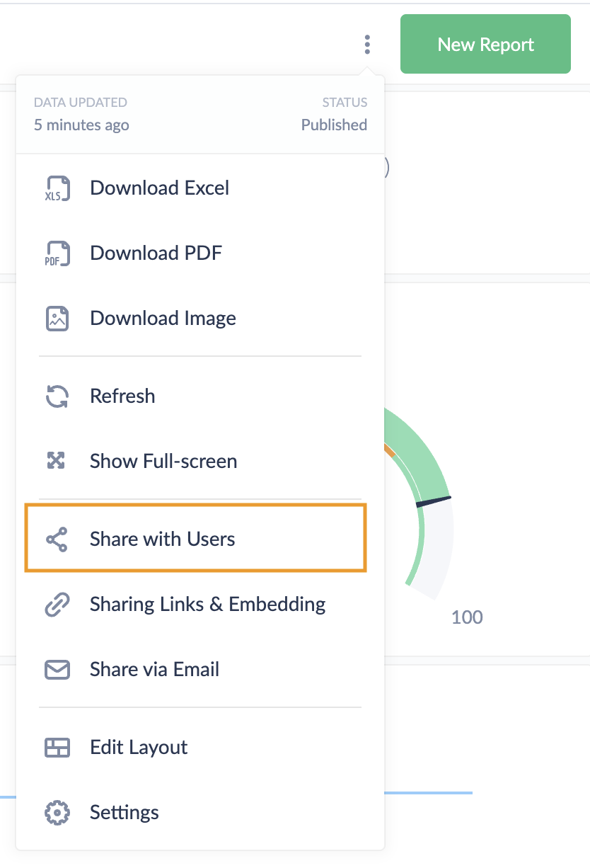Click the share nodes icon
Image resolution: width=590 pixels, height=868 pixels.
pyautogui.click(x=57, y=539)
